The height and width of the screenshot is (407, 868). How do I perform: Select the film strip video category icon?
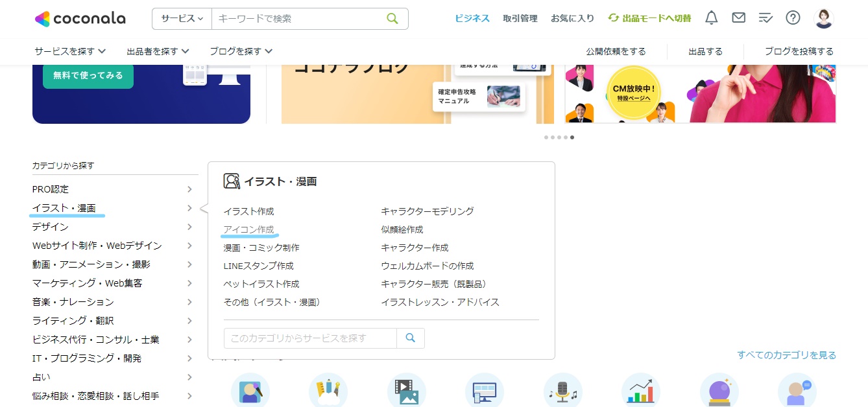pyautogui.click(x=407, y=390)
